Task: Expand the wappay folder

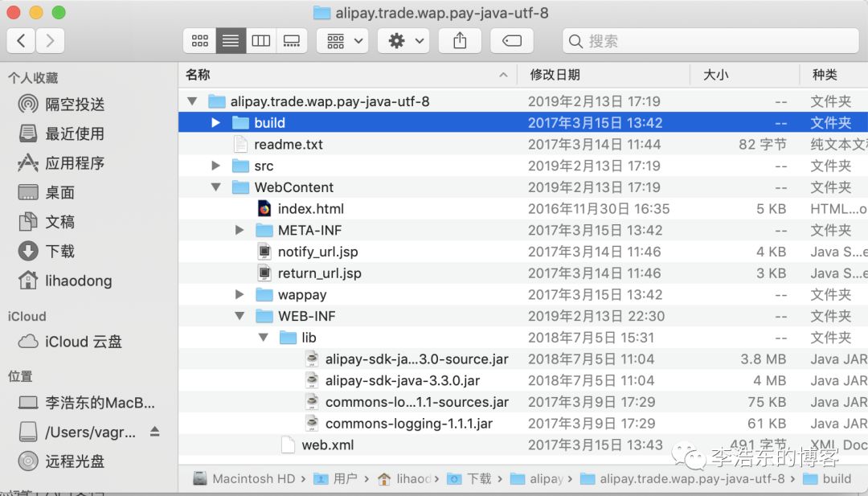Action: [240, 294]
